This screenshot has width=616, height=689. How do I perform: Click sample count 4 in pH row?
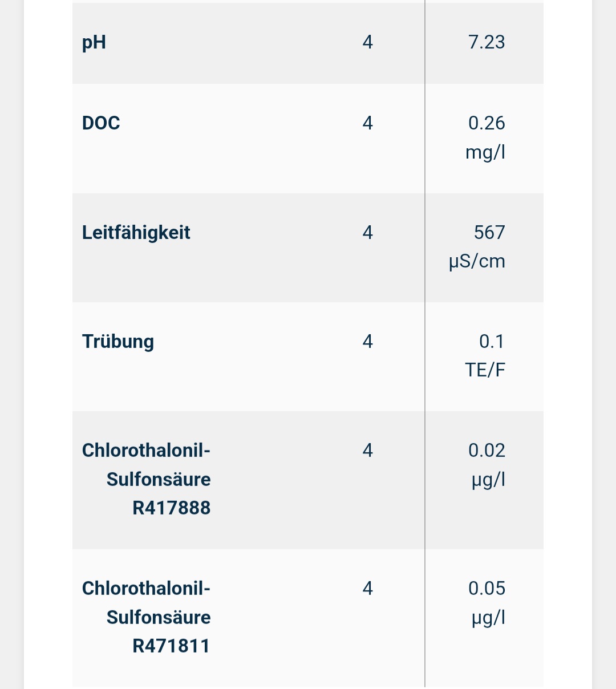368,43
